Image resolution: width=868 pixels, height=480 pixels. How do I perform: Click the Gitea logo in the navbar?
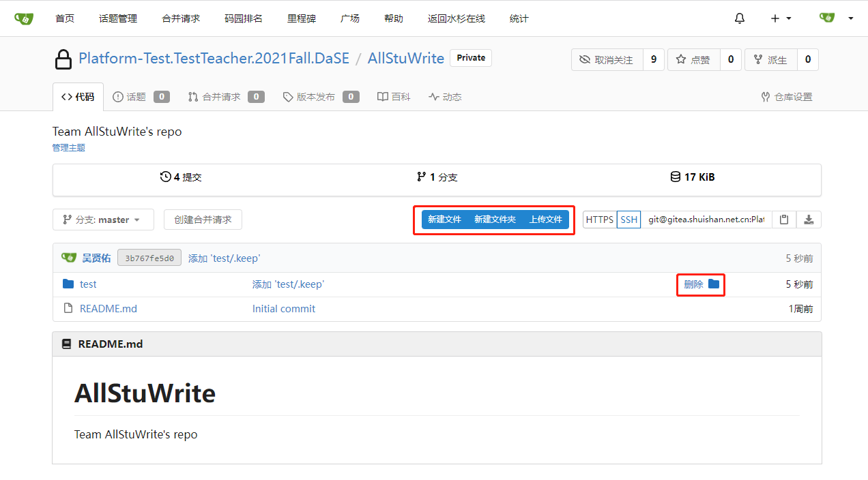(x=23, y=18)
